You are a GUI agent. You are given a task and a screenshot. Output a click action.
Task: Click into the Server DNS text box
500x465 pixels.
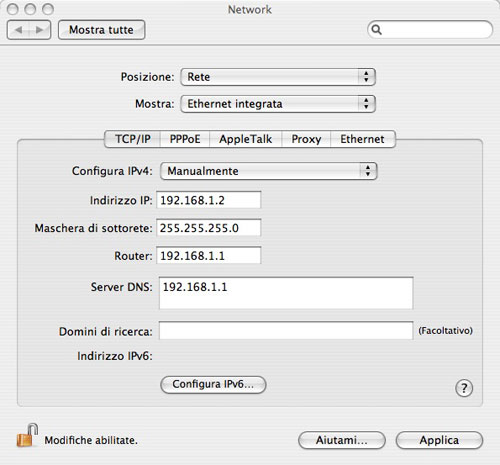pyautogui.click(x=286, y=293)
